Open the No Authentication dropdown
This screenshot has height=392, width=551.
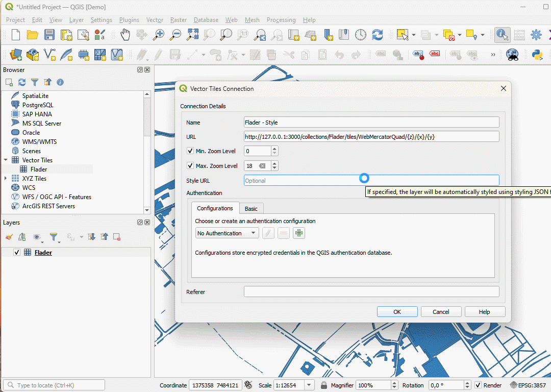tap(227, 233)
